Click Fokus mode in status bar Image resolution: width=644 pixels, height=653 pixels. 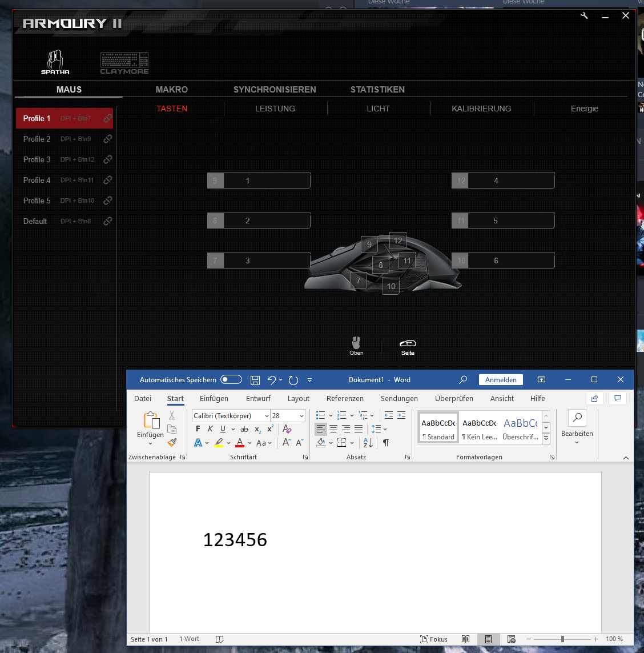(x=434, y=639)
